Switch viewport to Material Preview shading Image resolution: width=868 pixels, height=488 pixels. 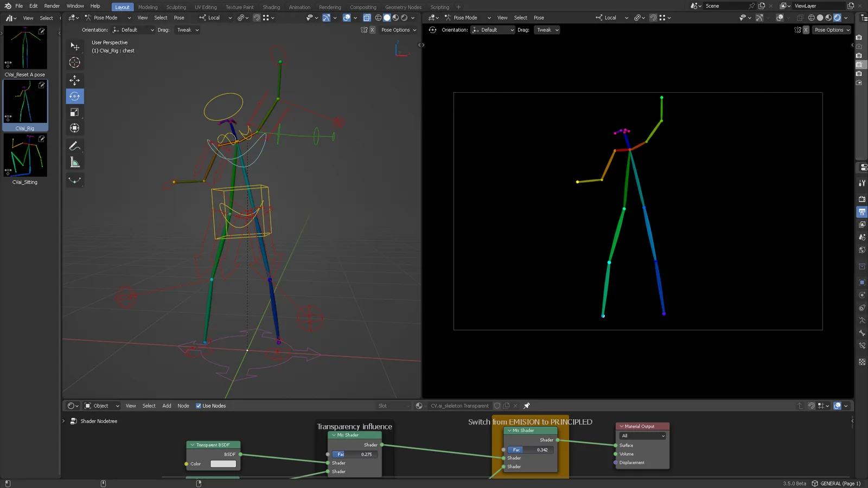click(395, 17)
